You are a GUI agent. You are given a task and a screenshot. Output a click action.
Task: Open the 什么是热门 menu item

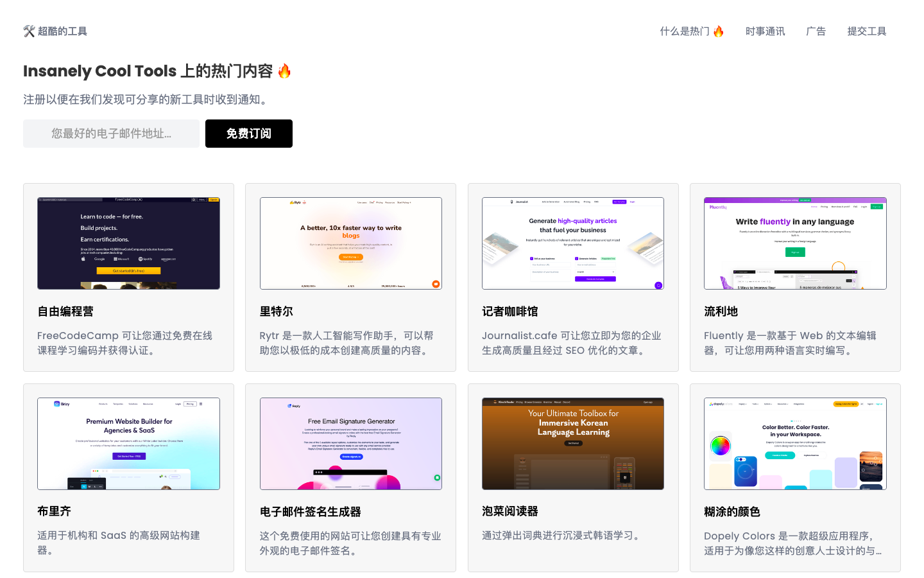(692, 31)
